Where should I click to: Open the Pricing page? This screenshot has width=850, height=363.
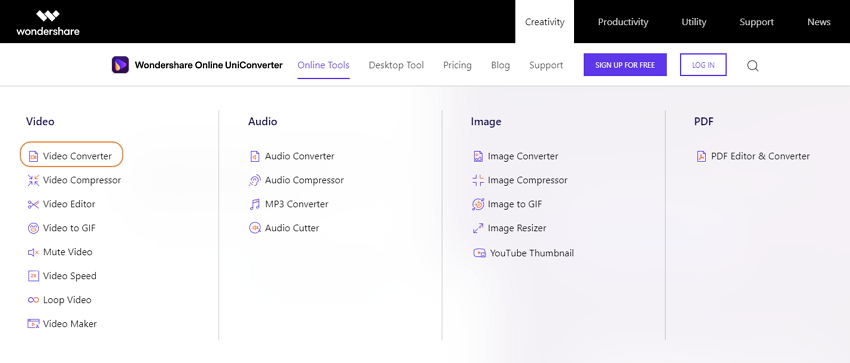point(458,65)
